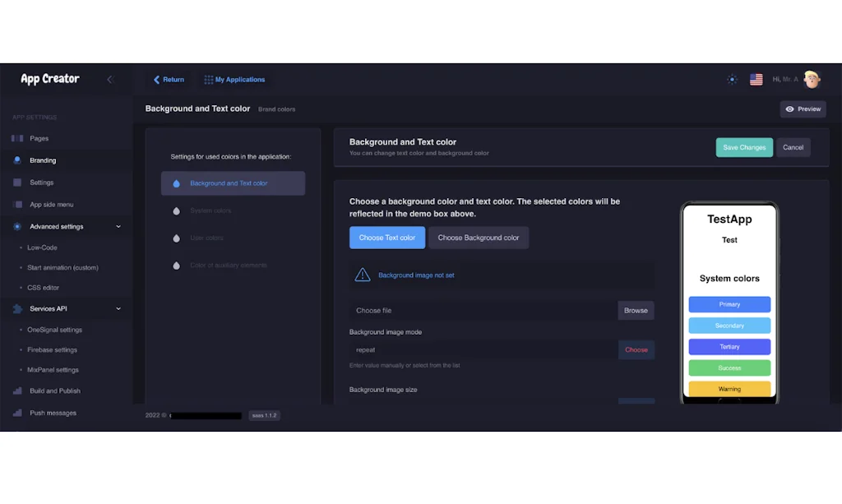Open Background image mode Choose list
The image size is (842, 504).
pos(636,350)
